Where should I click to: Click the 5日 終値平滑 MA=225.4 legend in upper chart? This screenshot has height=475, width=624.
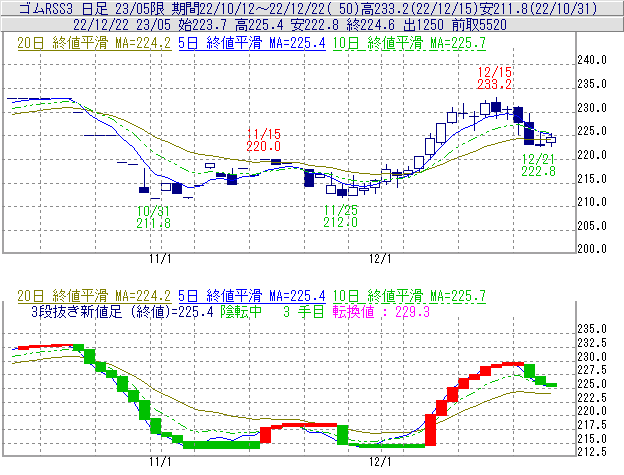coord(252,43)
